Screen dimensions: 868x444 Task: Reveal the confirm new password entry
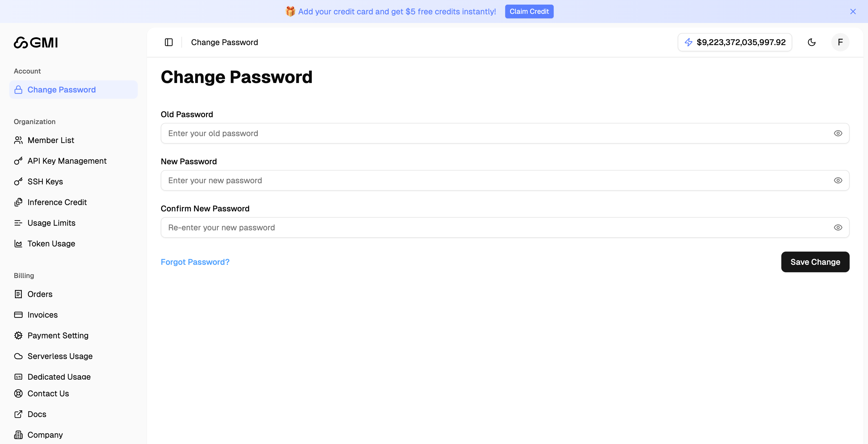click(839, 227)
